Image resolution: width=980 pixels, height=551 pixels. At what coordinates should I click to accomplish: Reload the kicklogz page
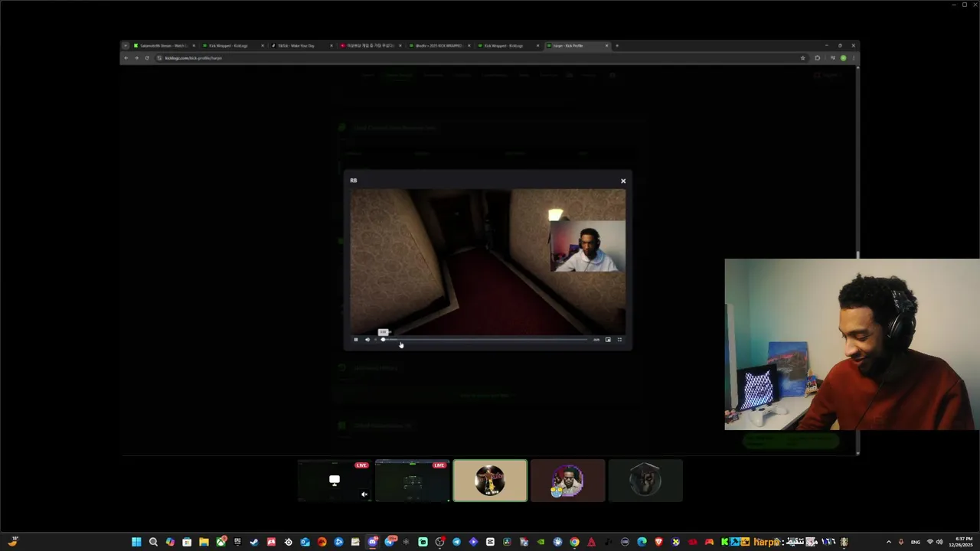[x=147, y=58]
